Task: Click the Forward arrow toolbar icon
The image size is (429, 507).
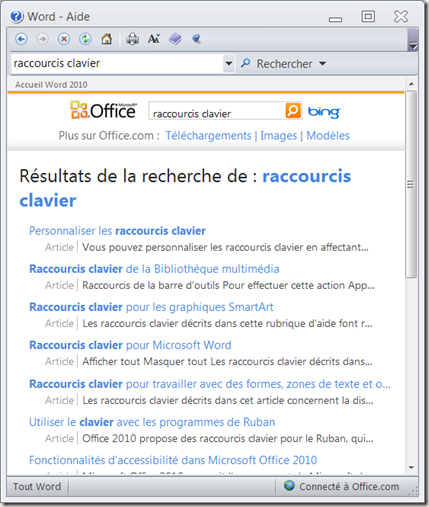Action: pyautogui.click(x=42, y=39)
